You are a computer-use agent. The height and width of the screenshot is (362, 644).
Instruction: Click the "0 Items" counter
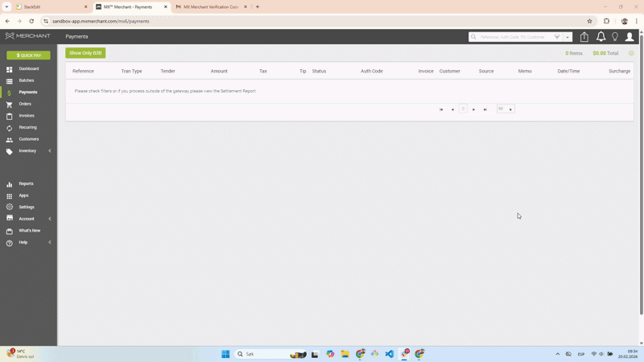tap(574, 53)
